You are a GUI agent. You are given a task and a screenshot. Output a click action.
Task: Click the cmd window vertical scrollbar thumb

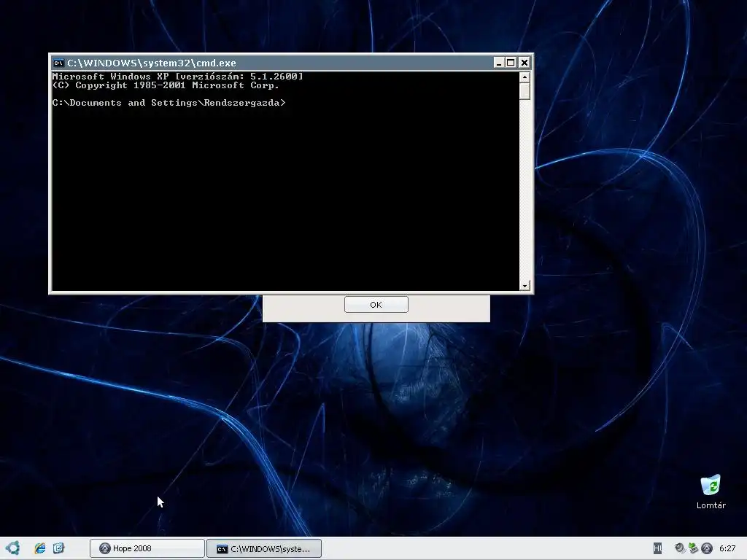525,91
